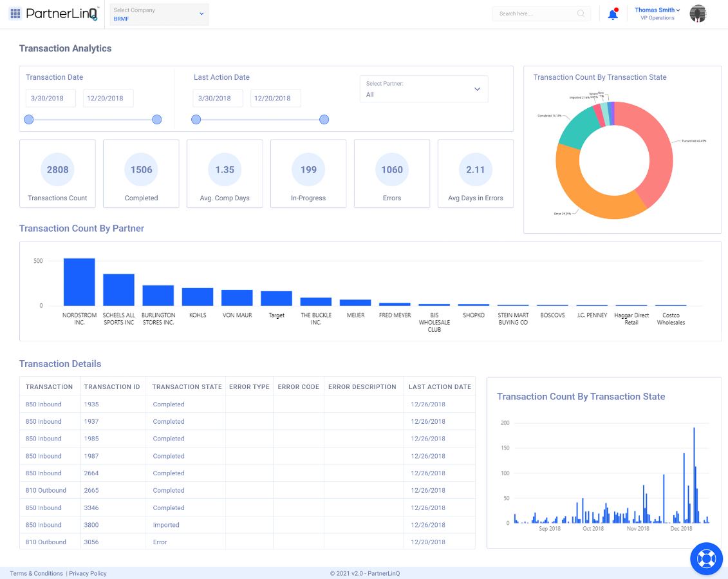Click the search magnifier icon
This screenshot has height=579, width=728.
tap(581, 14)
